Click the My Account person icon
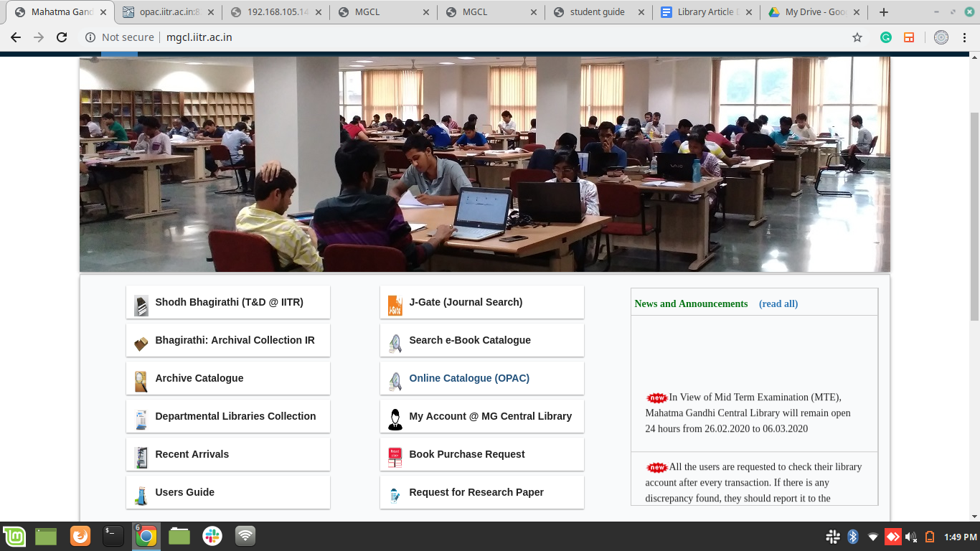The image size is (980, 551). click(395, 418)
